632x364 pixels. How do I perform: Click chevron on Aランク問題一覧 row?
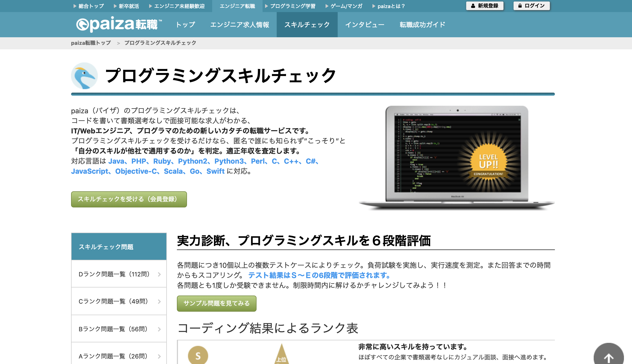pyautogui.click(x=159, y=356)
